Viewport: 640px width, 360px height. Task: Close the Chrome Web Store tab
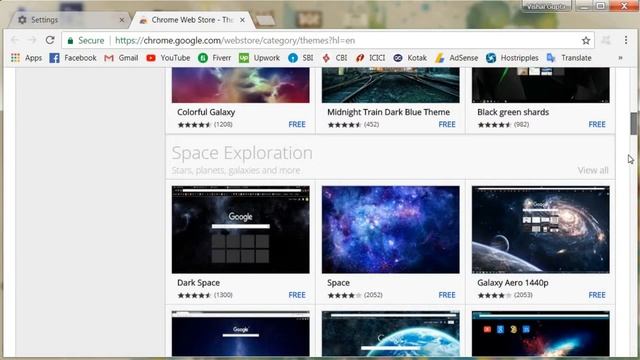[x=242, y=20]
